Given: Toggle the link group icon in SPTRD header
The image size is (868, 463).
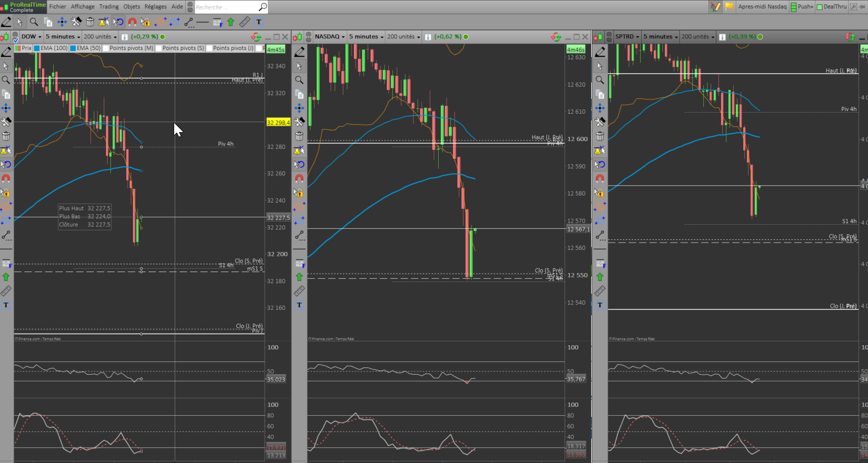Looking at the screenshot, I should click(x=608, y=37).
